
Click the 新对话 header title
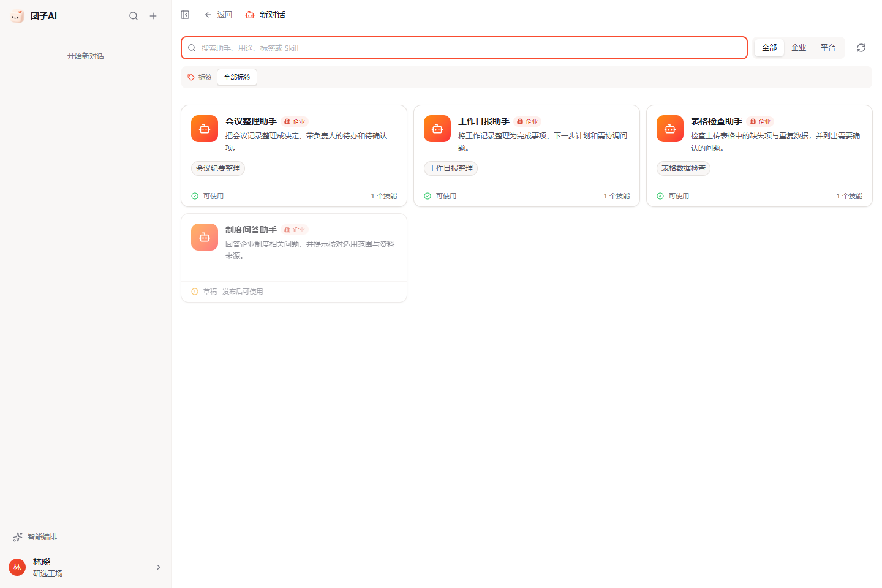(272, 15)
